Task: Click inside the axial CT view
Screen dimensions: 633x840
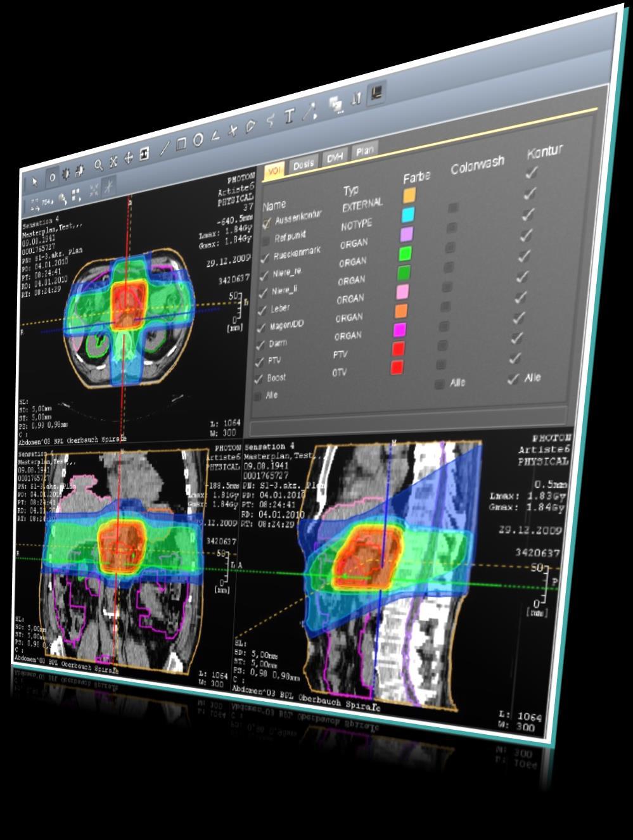Action: tap(130, 310)
